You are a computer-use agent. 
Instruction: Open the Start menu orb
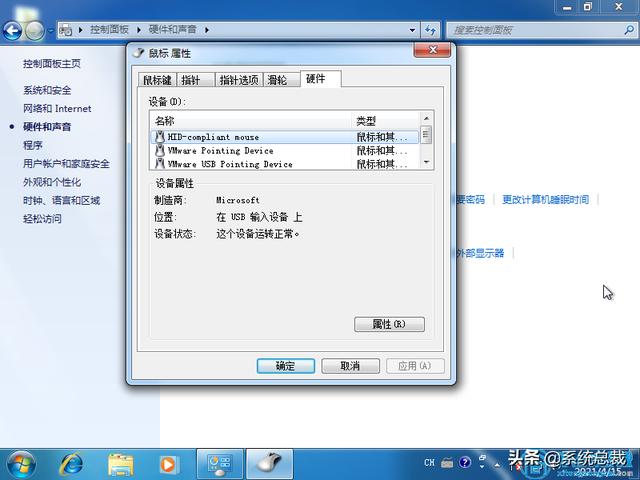coord(21,464)
